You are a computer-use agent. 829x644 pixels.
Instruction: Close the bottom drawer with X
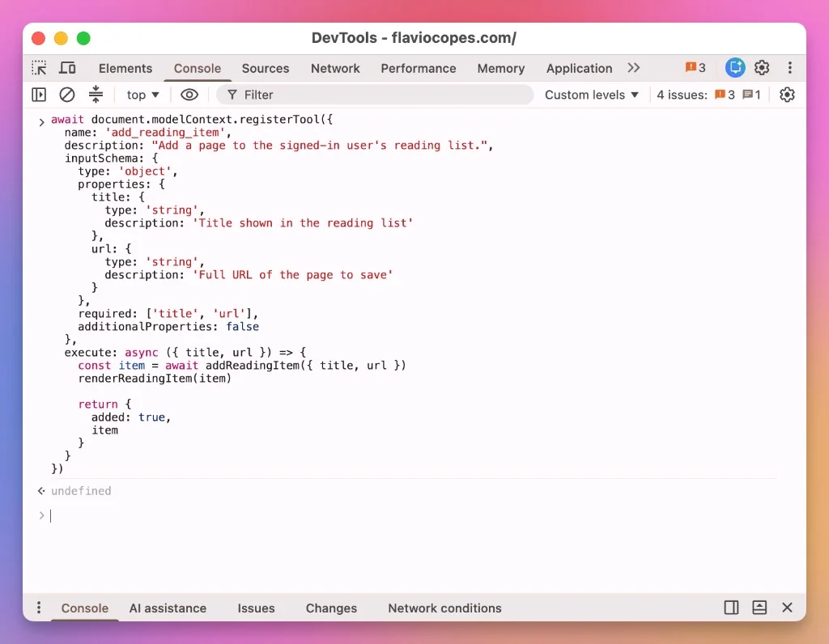[787, 608]
